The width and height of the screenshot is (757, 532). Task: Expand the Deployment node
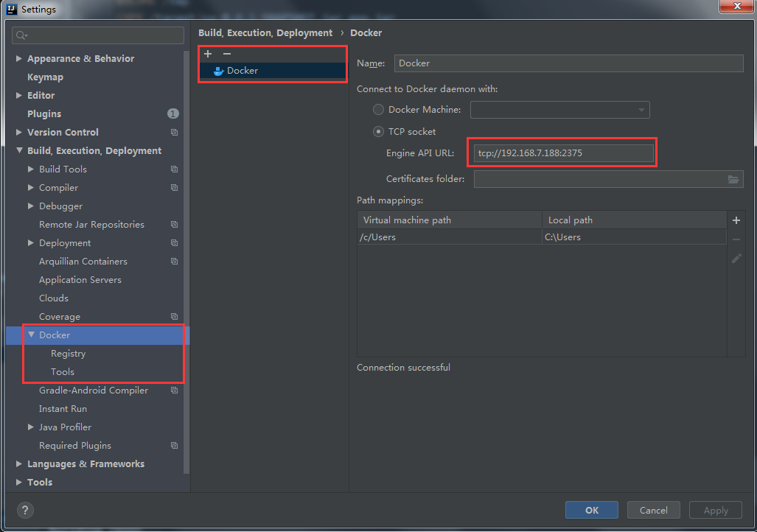[x=31, y=243]
